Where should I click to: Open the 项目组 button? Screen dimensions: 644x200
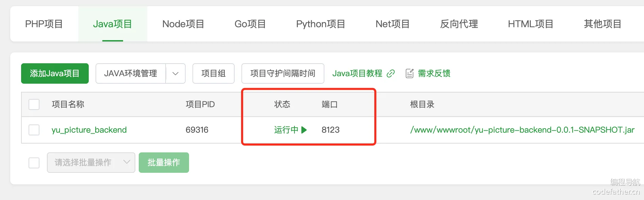(x=213, y=73)
